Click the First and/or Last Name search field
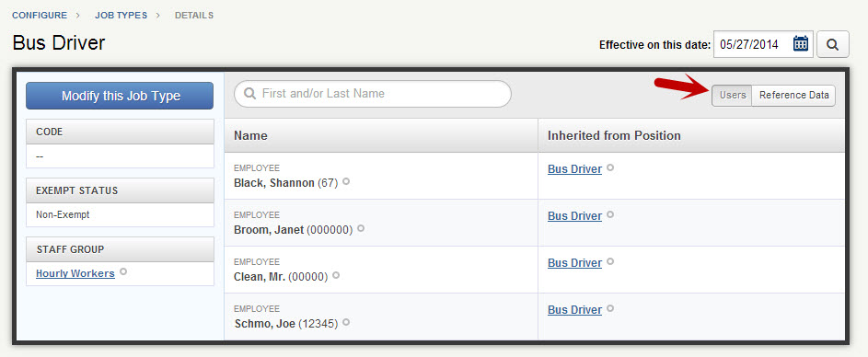 pyautogui.click(x=373, y=94)
